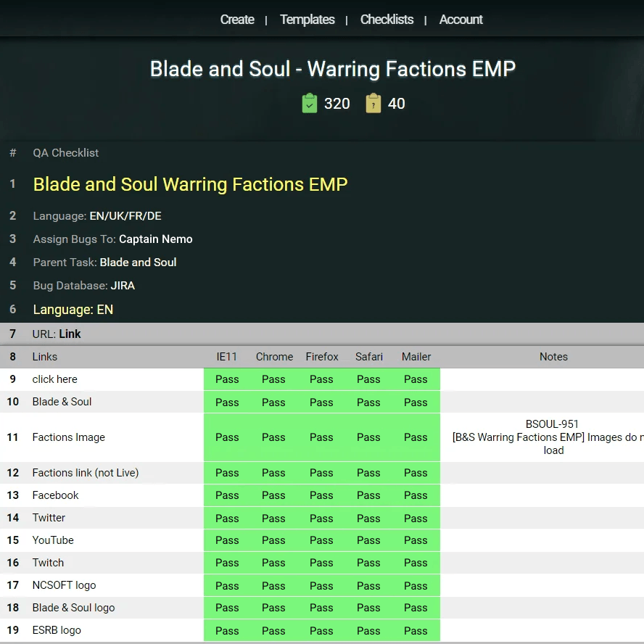Click the IE11 column header
The width and height of the screenshot is (644, 644).
pos(227,357)
